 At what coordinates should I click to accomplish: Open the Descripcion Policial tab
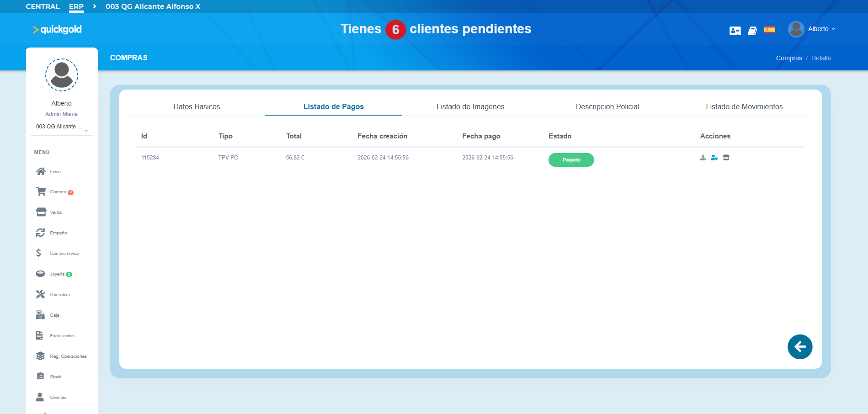607,106
